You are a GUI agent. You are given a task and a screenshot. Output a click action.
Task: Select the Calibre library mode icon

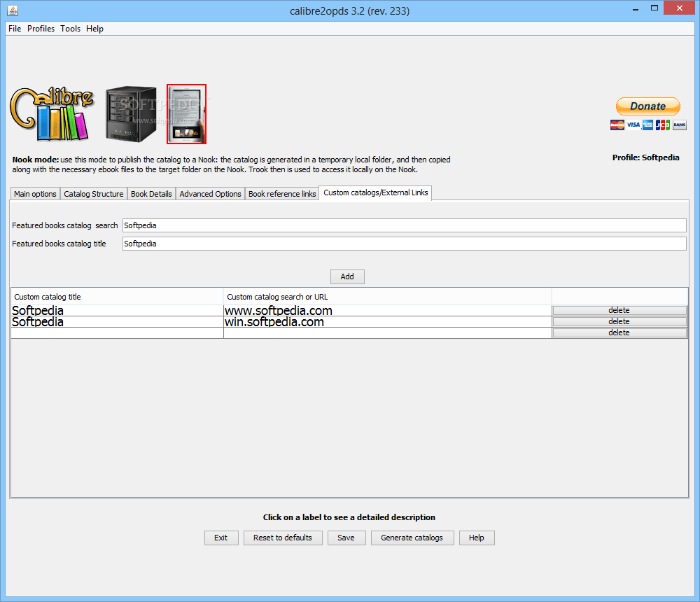52,114
